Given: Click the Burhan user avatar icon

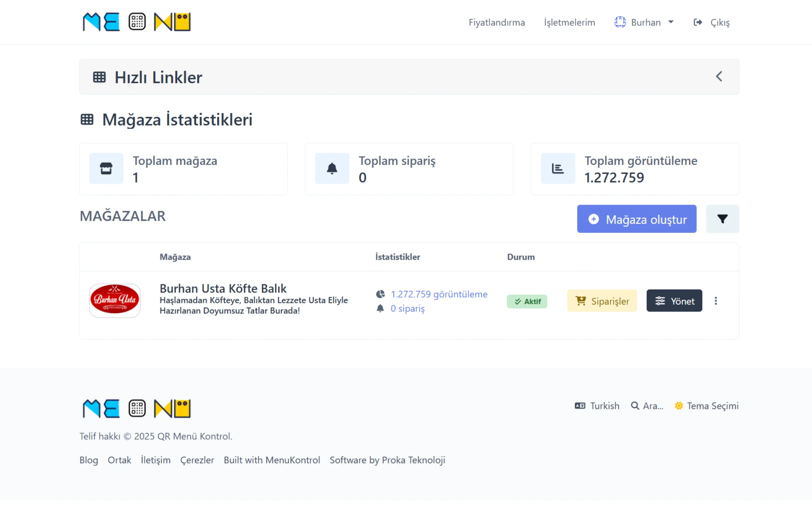Looking at the screenshot, I should [620, 22].
